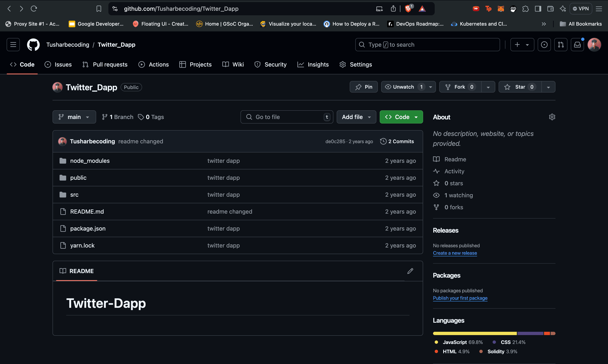The height and width of the screenshot is (364, 608).
Task: Open the All Bookmarks folder
Action: (580, 24)
